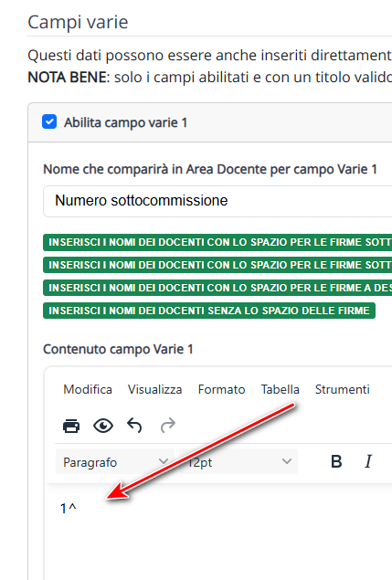Click in editor content area containing 1^
Viewport: 392px width, 580px height.
[218, 532]
